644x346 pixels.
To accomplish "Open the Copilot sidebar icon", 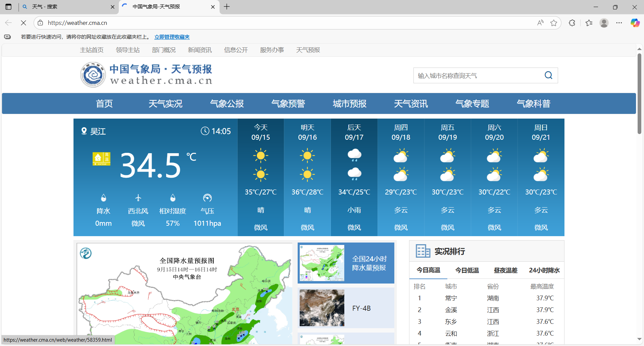I will (635, 23).
